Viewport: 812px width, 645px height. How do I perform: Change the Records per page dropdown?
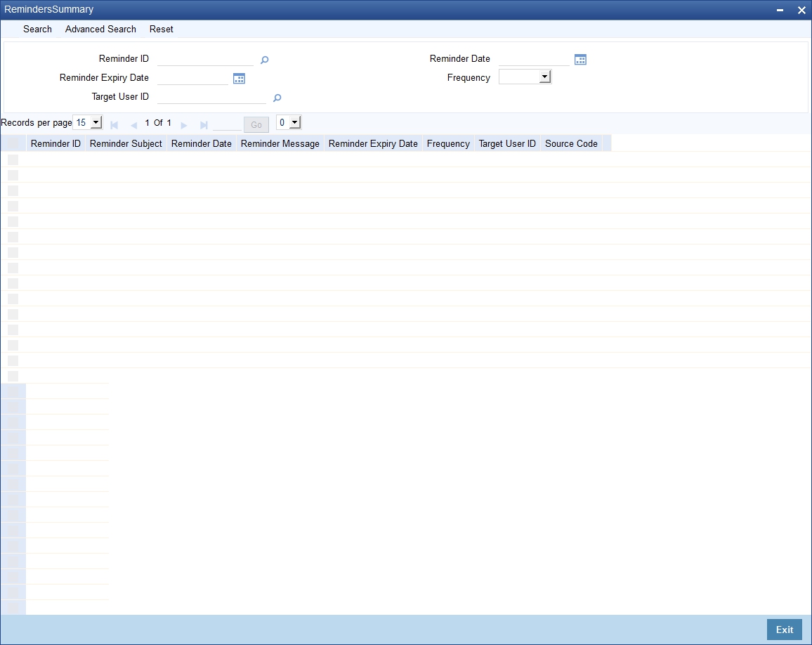pyautogui.click(x=88, y=123)
